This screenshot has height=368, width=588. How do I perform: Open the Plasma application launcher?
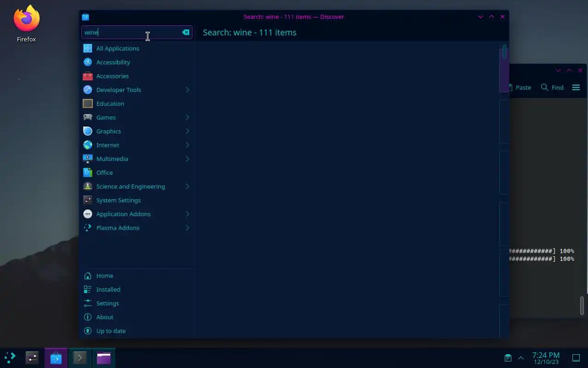10,357
